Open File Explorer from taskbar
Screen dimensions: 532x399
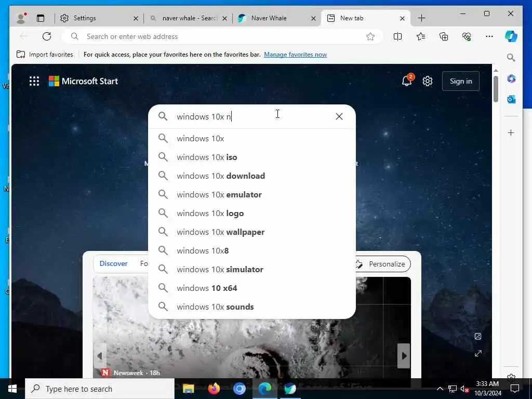(x=188, y=389)
